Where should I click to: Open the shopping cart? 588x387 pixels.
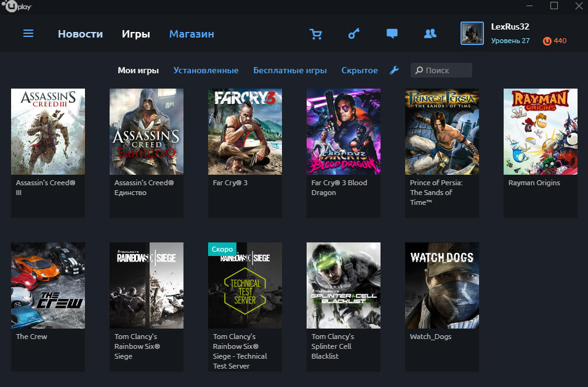316,34
